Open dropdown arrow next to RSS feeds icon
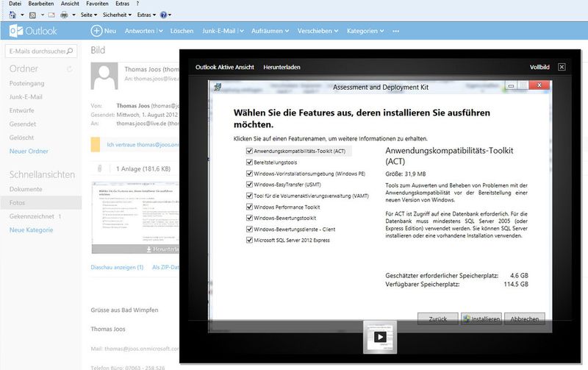 click(43, 15)
